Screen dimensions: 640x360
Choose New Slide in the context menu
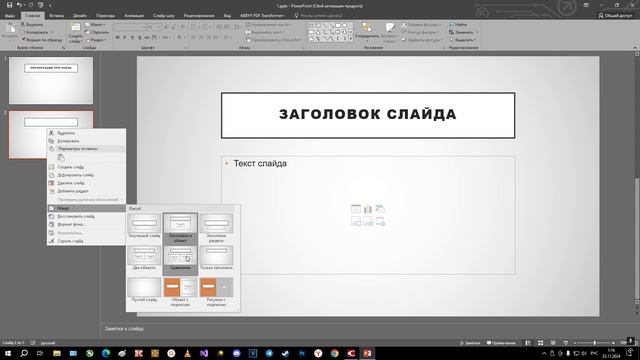[87, 167]
